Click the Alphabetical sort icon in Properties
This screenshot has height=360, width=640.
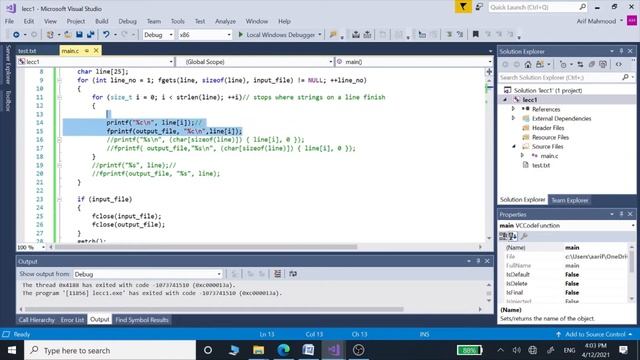click(x=513, y=236)
